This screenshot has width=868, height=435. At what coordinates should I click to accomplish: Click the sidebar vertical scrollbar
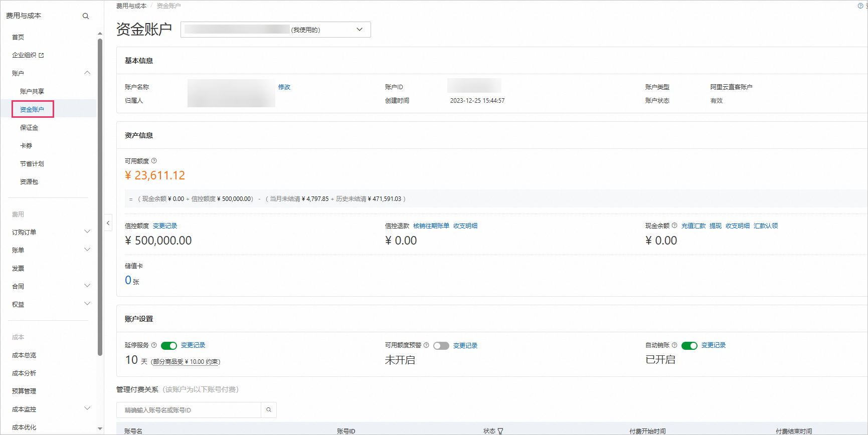click(x=100, y=197)
